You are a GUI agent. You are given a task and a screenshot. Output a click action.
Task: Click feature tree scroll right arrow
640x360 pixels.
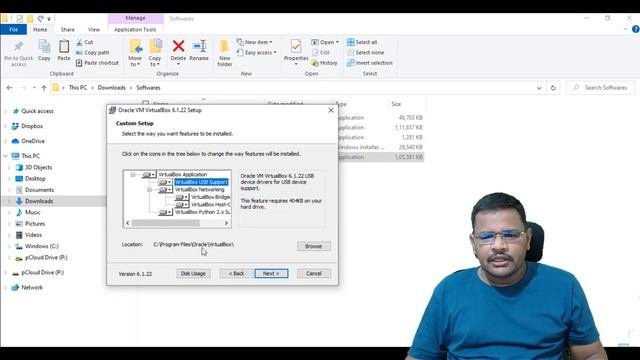pos(227,223)
